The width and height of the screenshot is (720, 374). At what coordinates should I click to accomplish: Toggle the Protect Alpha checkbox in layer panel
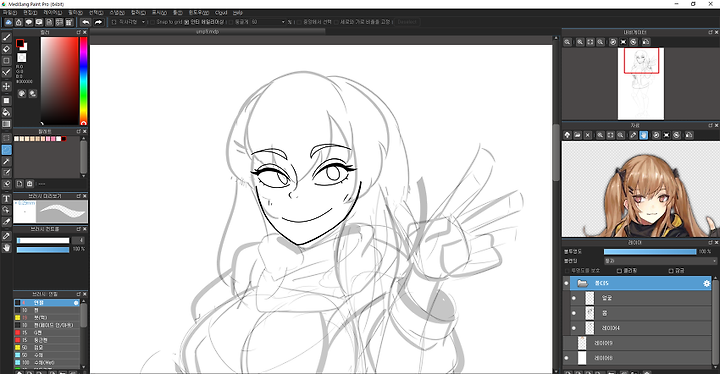[567, 271]
